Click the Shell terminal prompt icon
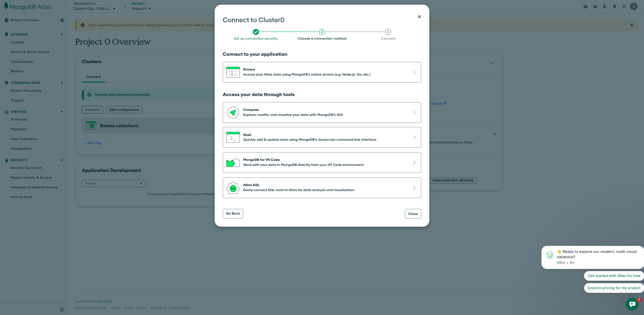644x315 pixels. coord(233,137)
